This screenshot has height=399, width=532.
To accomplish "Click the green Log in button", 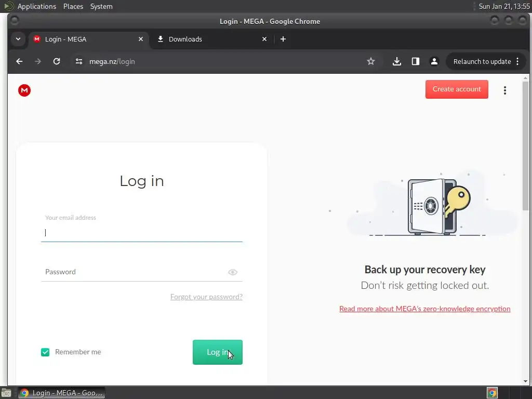I will [x=218, y=352].
